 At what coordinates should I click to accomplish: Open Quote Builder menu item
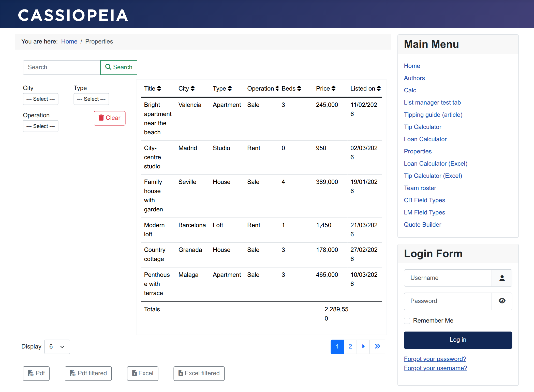click(423, 225)
